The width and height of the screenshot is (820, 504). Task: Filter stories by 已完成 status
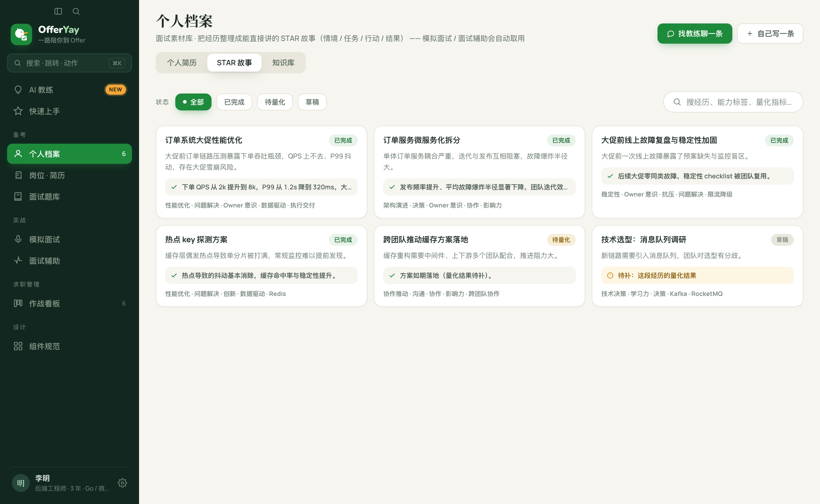[234, 102]
